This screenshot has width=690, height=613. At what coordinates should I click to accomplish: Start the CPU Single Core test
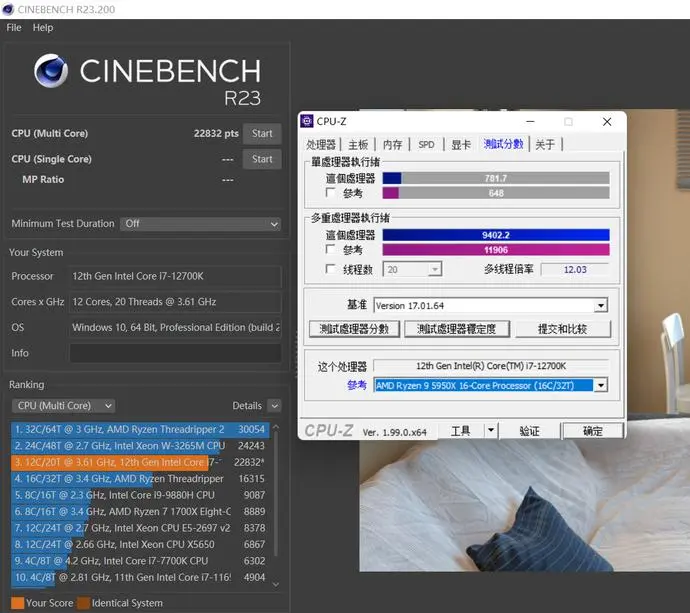[x=262, y=159]
